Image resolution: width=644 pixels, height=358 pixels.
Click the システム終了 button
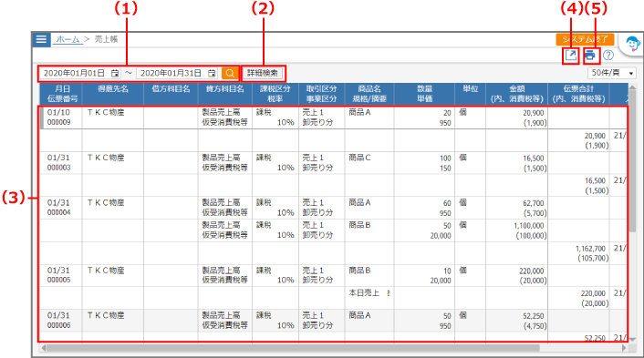[585, 39]
